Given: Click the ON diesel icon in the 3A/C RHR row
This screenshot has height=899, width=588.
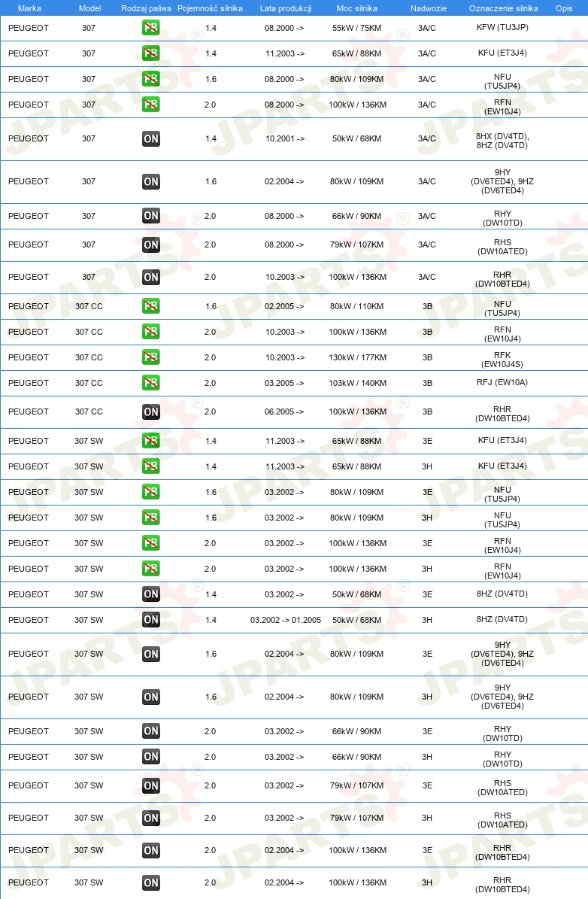Looking at the screenshot, I should [x=150, y=277].
